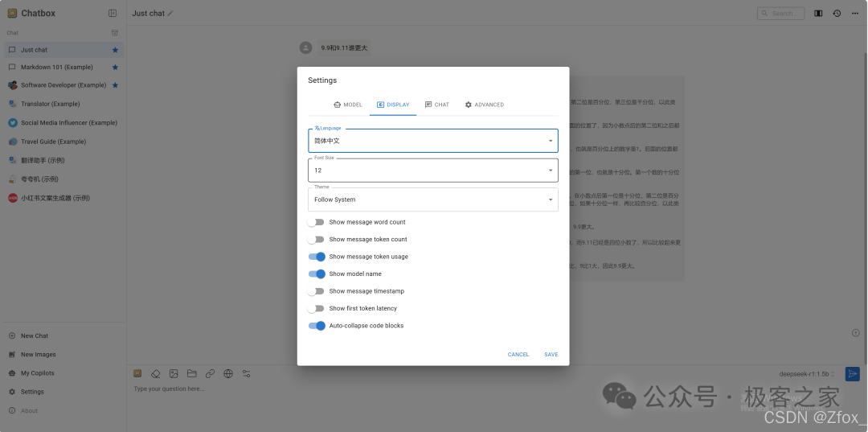The image size is (868, 432).
Task: Click the Chatbox app logo at top left
Action: click(x=12, y=14)
